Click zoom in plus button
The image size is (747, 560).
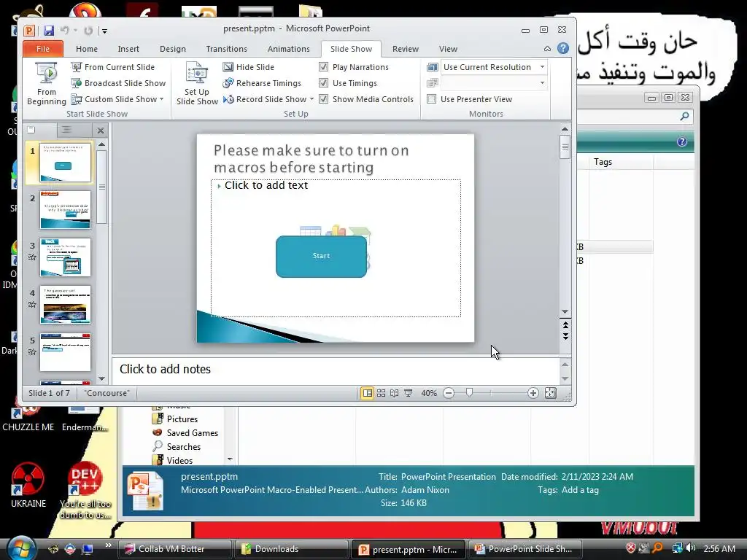tap(533, 393)
